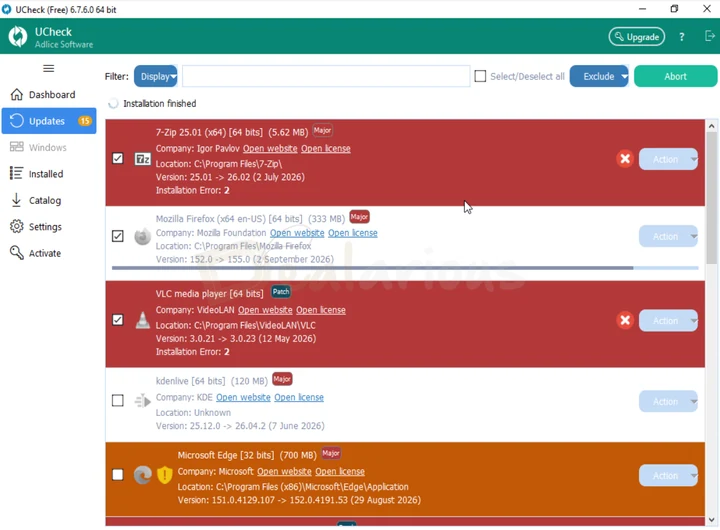
Task: Open the Catalog section
Action: (x=49, y=200)
